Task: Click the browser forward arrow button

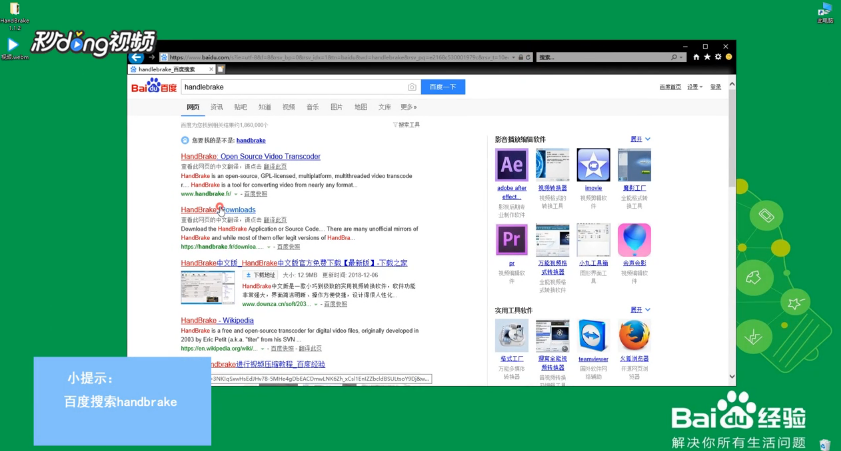Action: click(x=152, y=57)
